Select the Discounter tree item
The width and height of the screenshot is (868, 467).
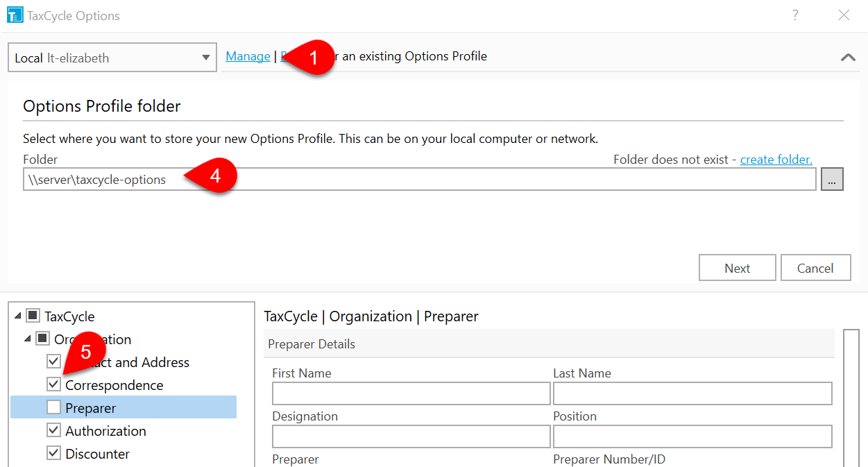[98, 454]
